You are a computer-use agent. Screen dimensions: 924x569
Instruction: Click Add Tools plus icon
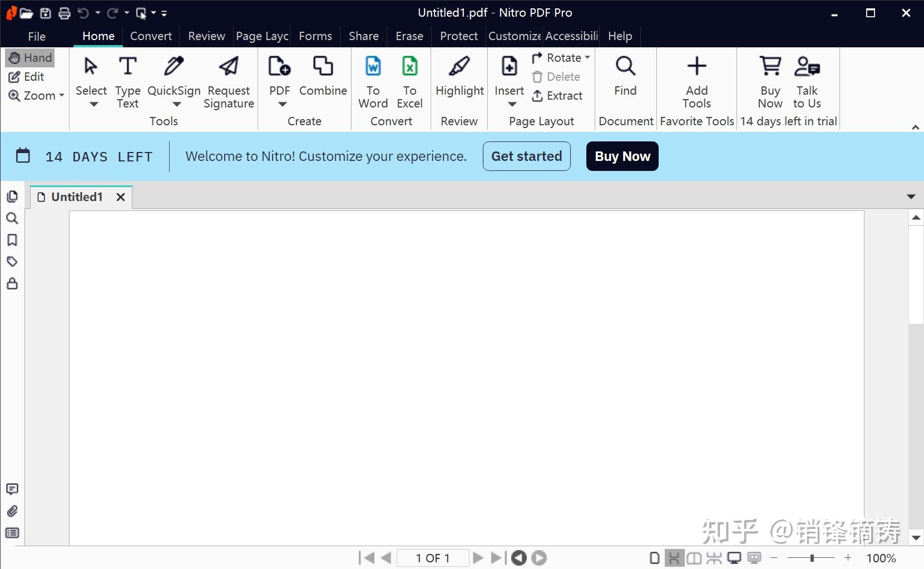point(696,66)
